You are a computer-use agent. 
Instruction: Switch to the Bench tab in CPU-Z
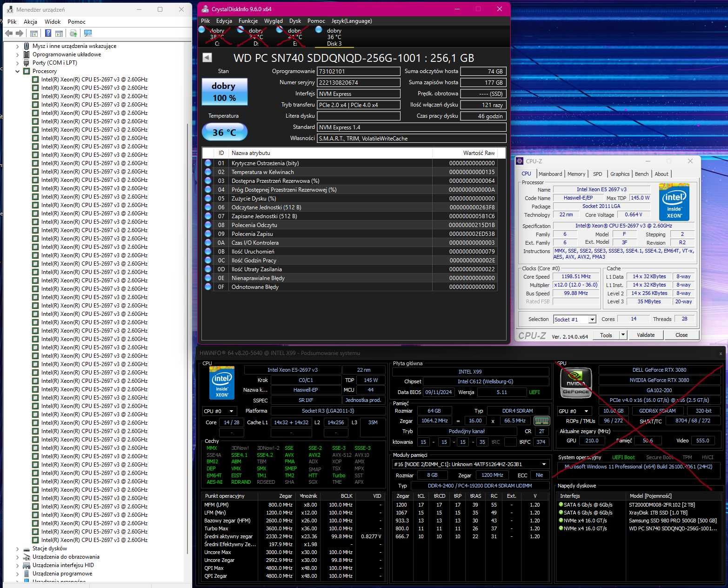click(x=641, y=174)
